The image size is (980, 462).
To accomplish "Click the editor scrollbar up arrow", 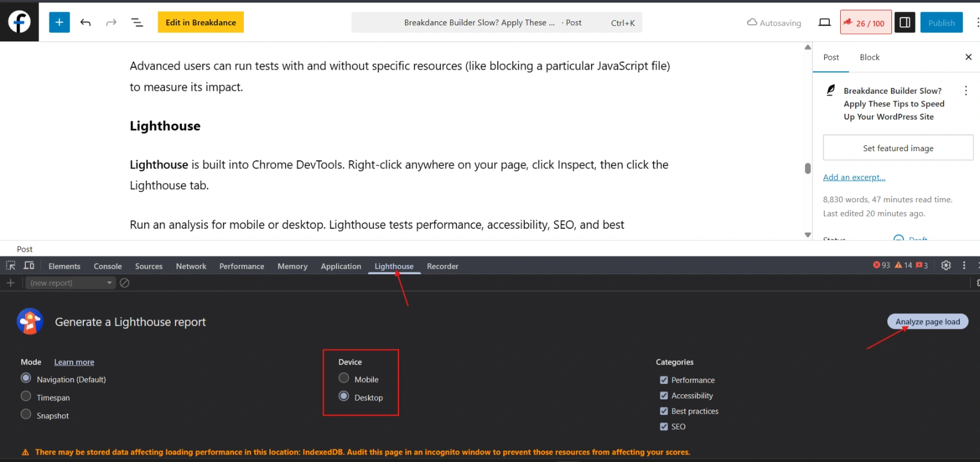I will pos(807,47).
